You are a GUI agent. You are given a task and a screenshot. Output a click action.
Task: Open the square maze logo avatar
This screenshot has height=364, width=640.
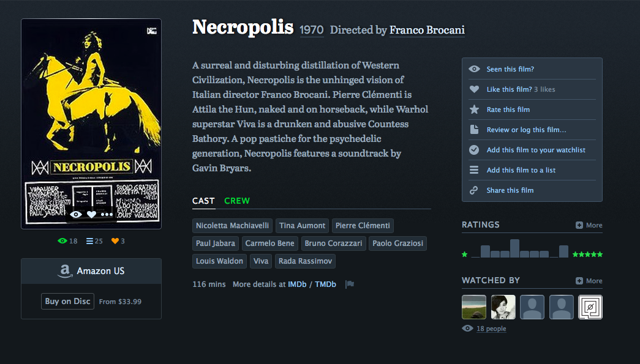point(590,307)
